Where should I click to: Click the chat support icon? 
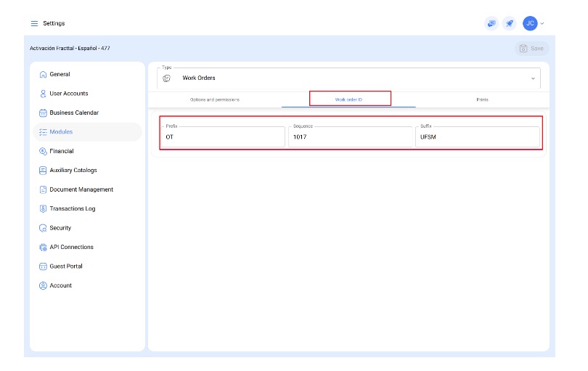pyautogui.click(x=491, y=23)
